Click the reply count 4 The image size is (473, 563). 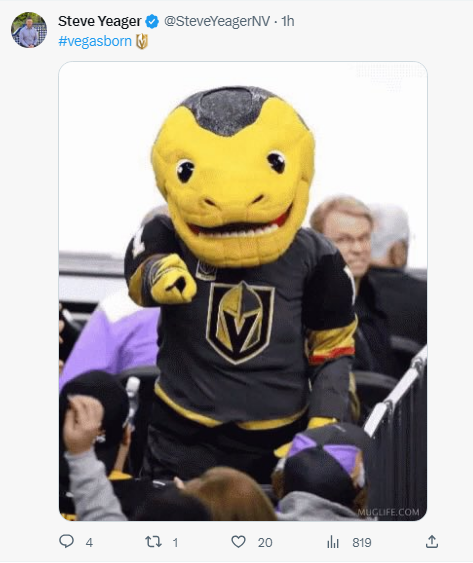coord(89,542)
